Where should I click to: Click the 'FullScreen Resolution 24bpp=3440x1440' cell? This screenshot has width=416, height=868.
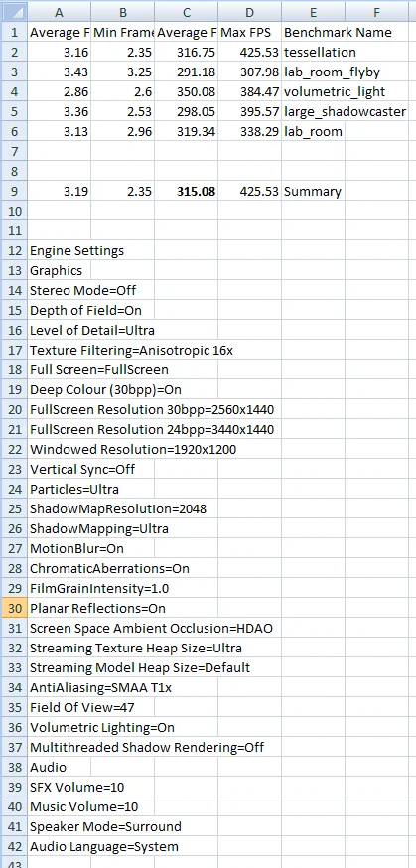[x=152, y=430]
